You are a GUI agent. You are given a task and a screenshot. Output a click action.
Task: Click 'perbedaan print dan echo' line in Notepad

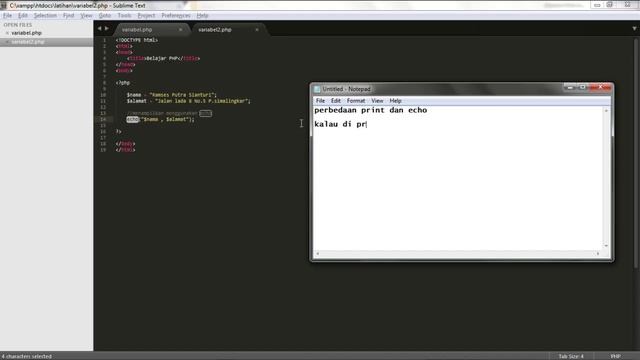371,110
